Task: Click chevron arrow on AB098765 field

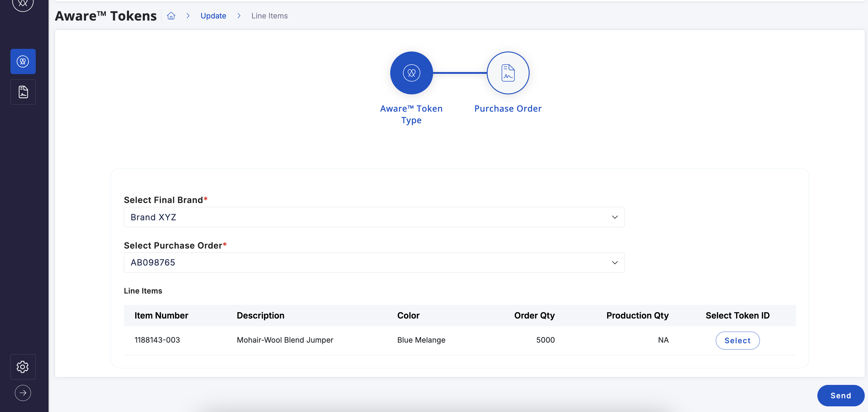Action: (615, 263)
